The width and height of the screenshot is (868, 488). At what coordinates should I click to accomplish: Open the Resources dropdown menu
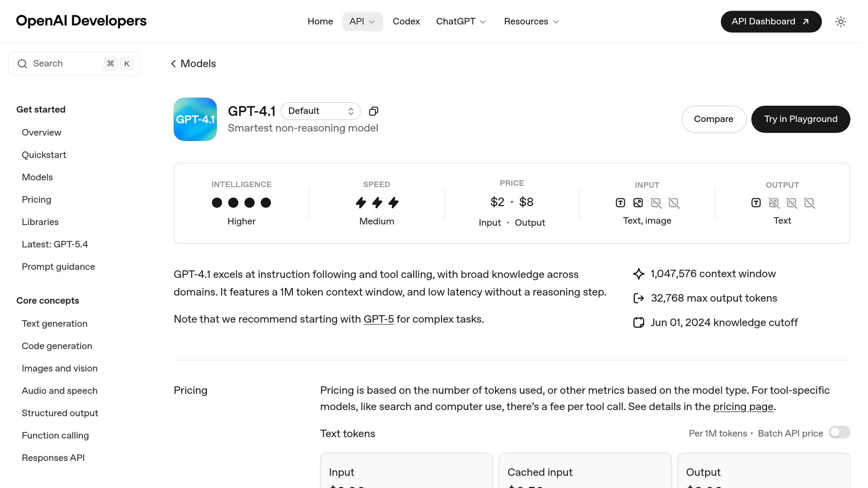click(x=531, y=22)
